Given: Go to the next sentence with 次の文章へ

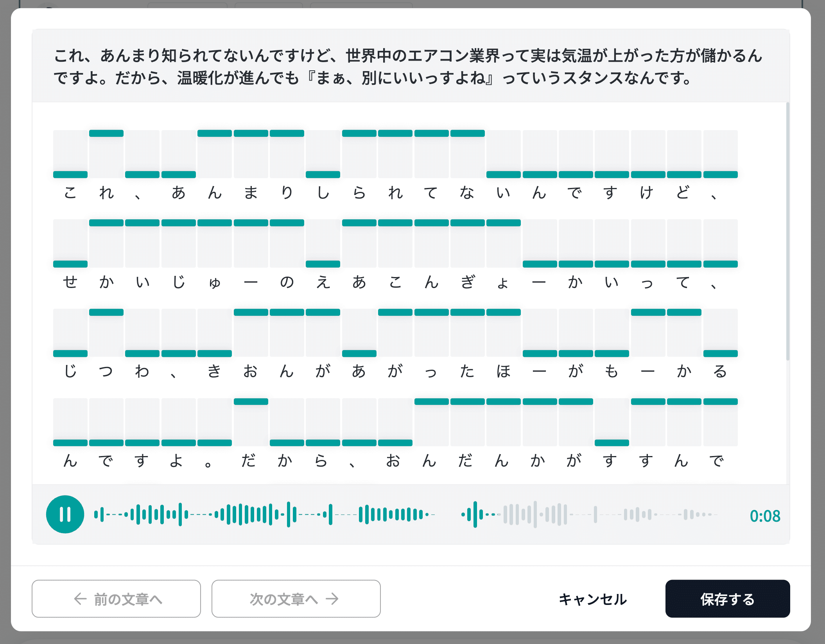Looking at the screenshot, I should pos(296,599).
